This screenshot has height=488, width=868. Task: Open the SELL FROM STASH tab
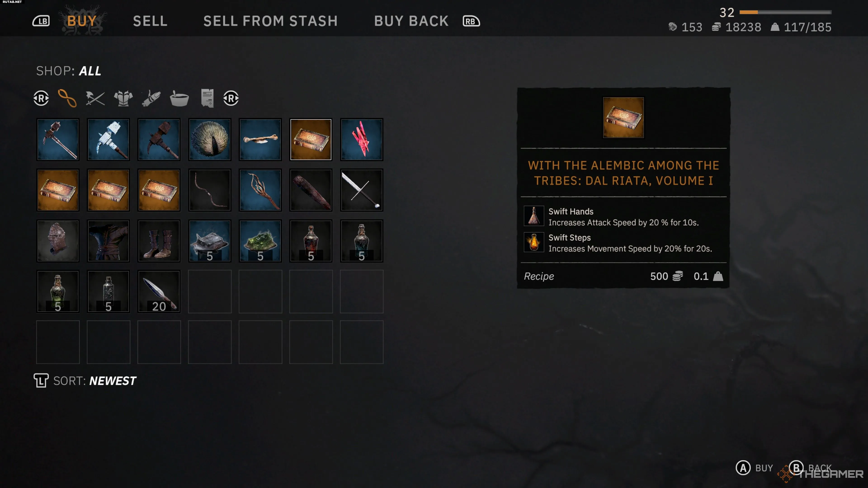pyautogui.click(x=270, y=21)
